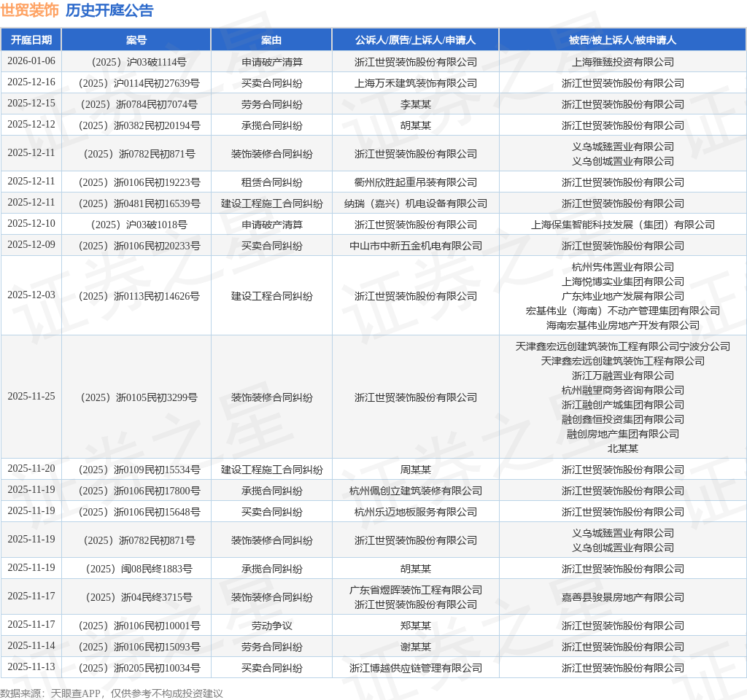
Task: Click plaintiff 谢某某
Action: tap(415, 647)
